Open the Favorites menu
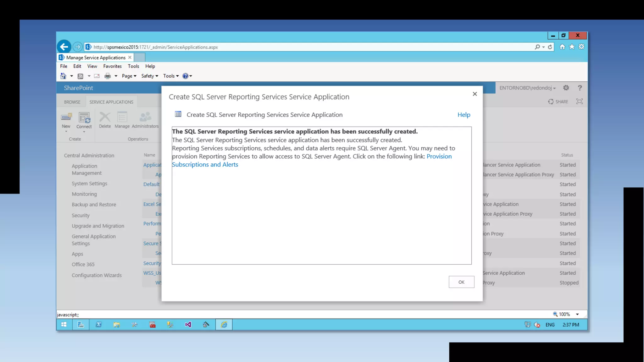644x362 pixels. pos(112,66)
